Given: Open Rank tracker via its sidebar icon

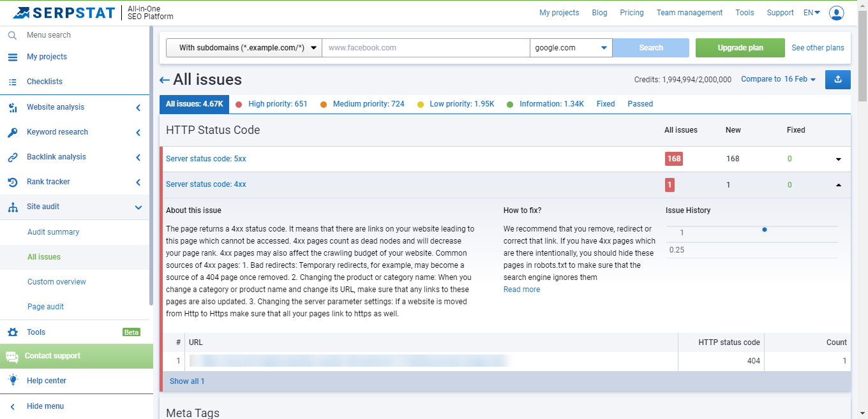Looking at the screenshot, I should pyautogui.click(x=12, y=182).
